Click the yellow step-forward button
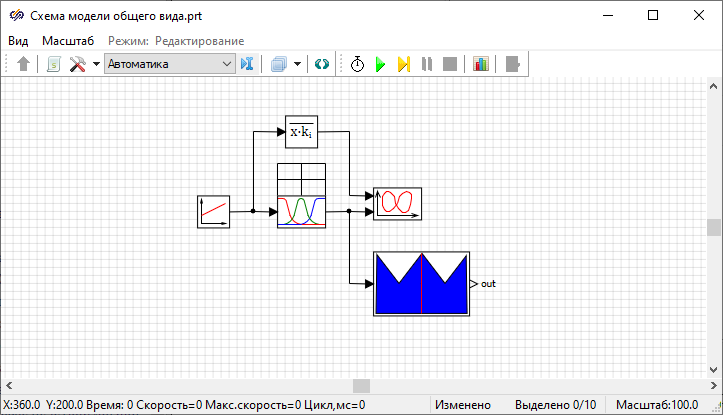The image size is (723, 415). pos(403,64)
